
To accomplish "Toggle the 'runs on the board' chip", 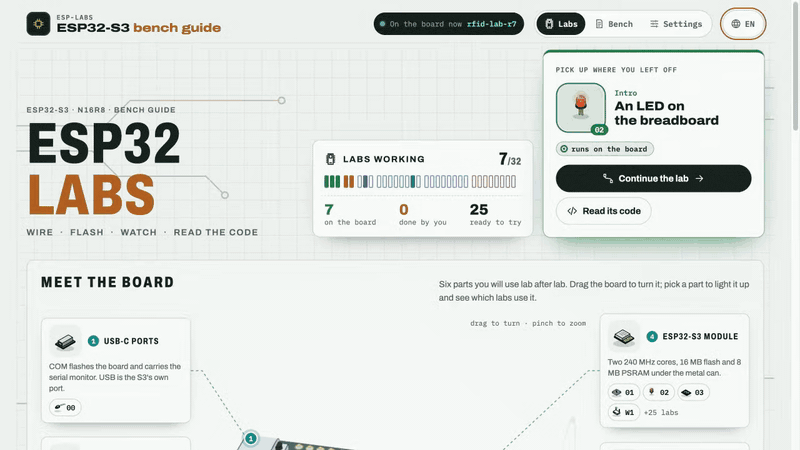I will click(x=605, y=149).
